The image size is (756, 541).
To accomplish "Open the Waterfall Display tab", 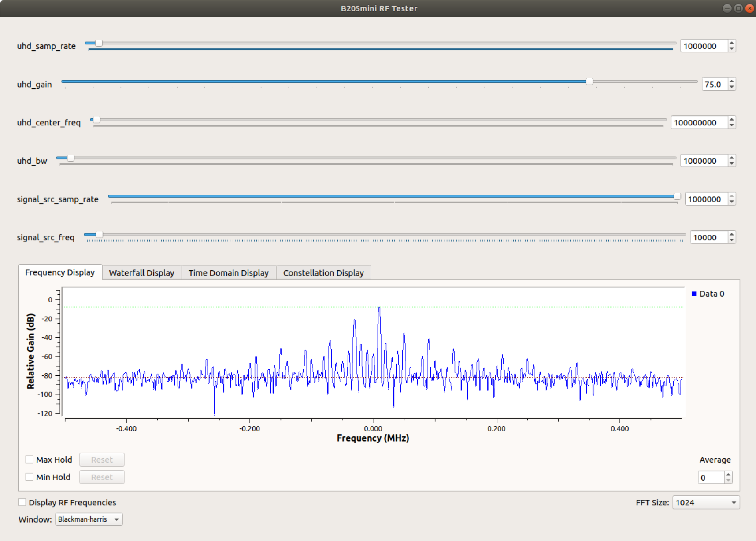I will (141, 272).
